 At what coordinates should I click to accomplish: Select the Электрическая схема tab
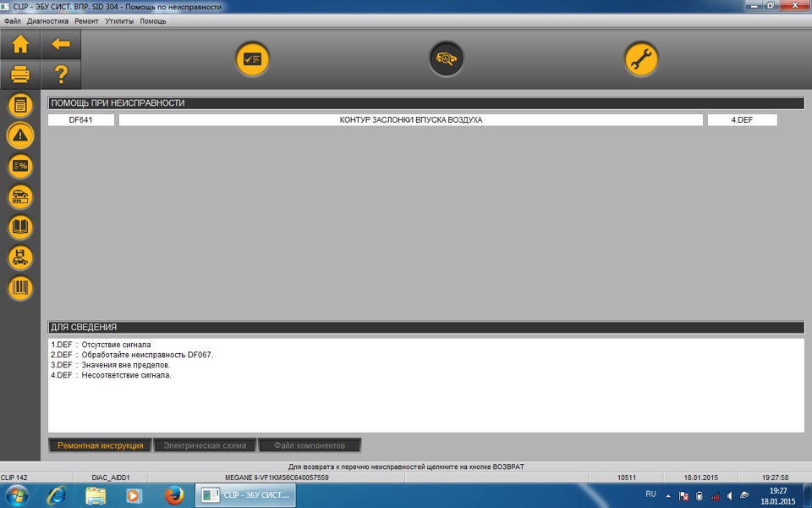tap(205, 445)
